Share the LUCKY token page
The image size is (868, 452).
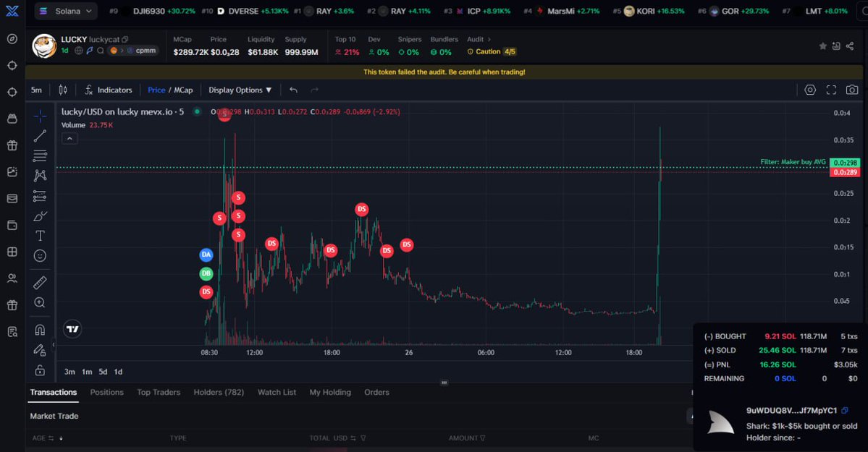coord(850,46)
